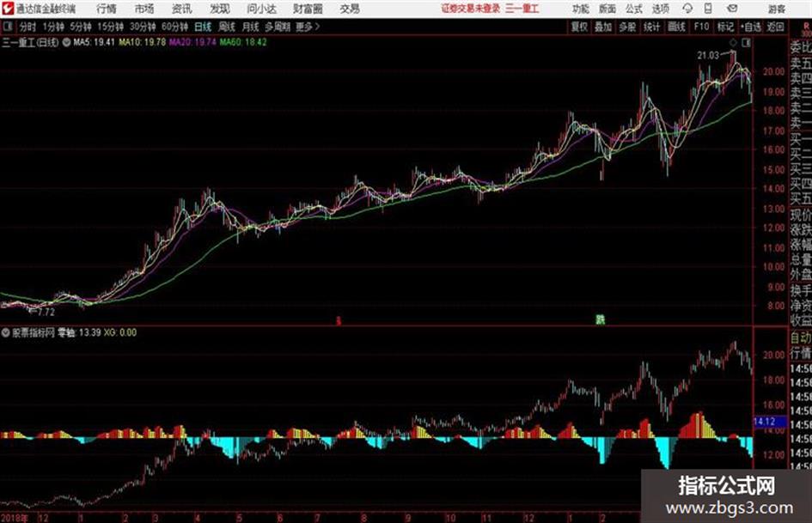812x523 pixels.
Task: Open the 选项 menu
Action: point(661,9)
